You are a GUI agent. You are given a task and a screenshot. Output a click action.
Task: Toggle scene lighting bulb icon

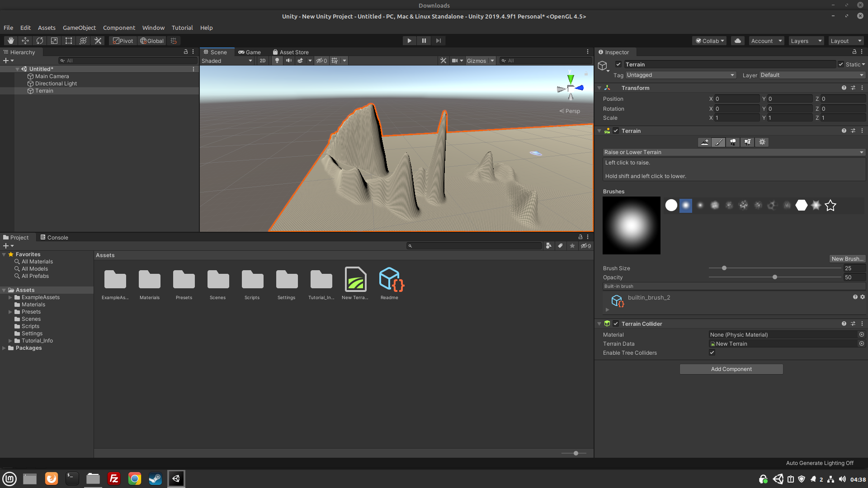click(277, 61)
